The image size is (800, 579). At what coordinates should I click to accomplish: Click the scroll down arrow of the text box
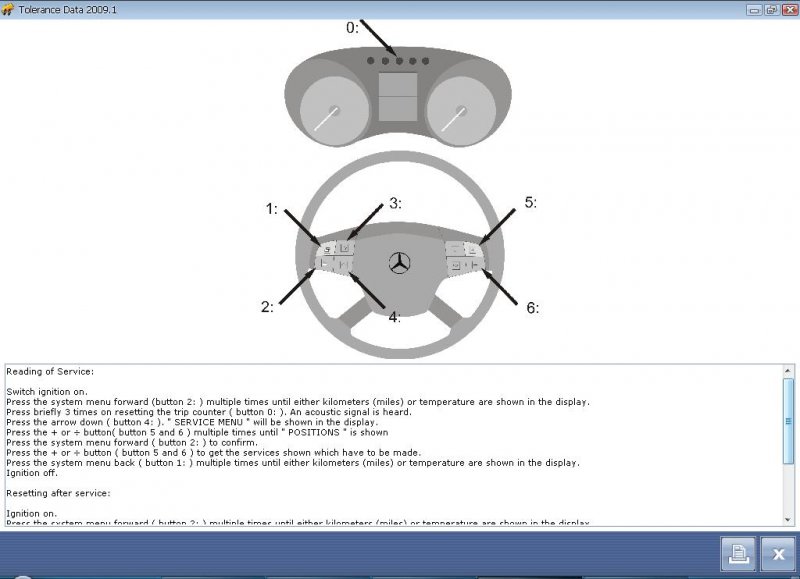point(788,520)
